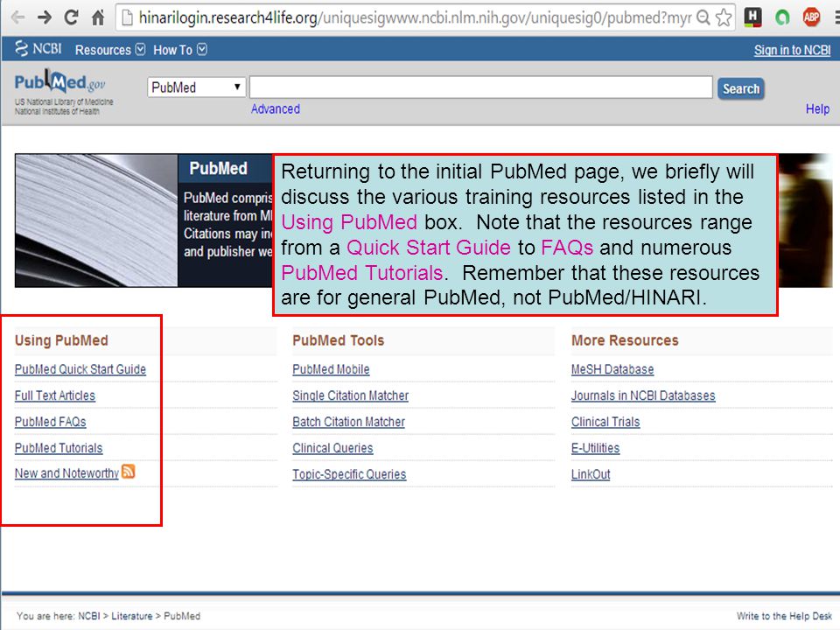Click the More Resources heading
Image resolution: width=840 pixels, height=630 pixels.
pyautogui.click(x=625, y=340)
